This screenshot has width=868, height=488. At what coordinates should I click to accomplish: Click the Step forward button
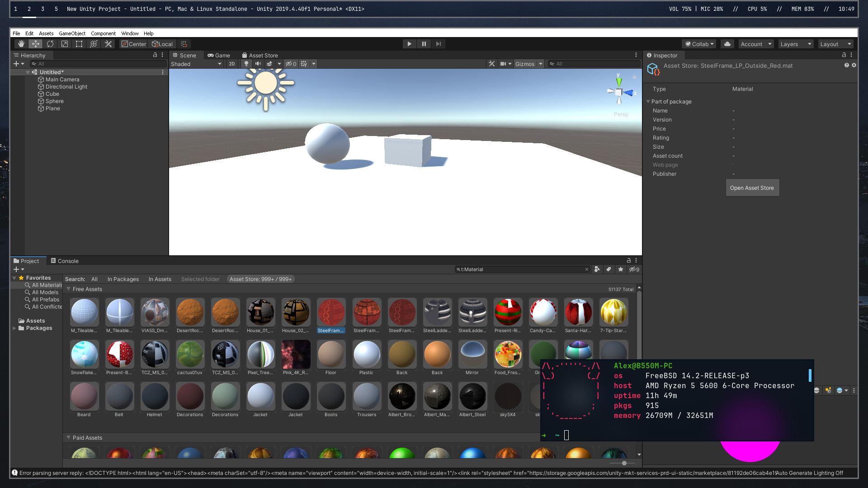pyautogui.click(x=438, y=44)
